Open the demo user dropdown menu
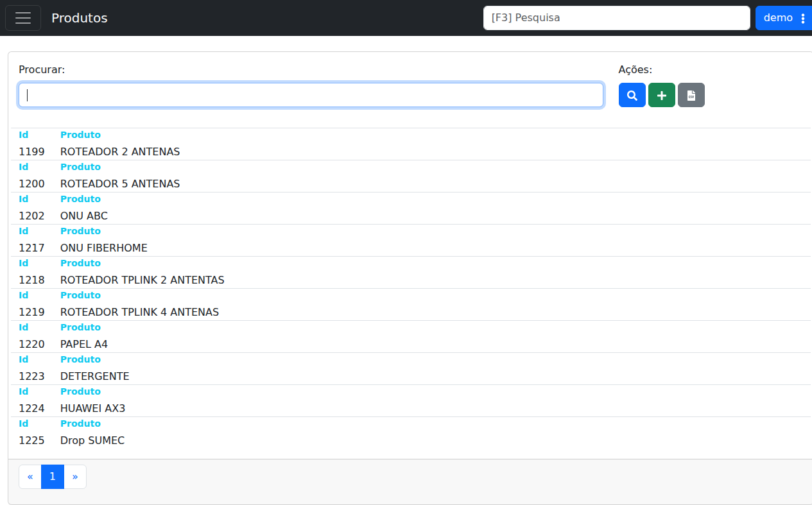812x505 pixels. pyautogui.click(x=784, y=18)
